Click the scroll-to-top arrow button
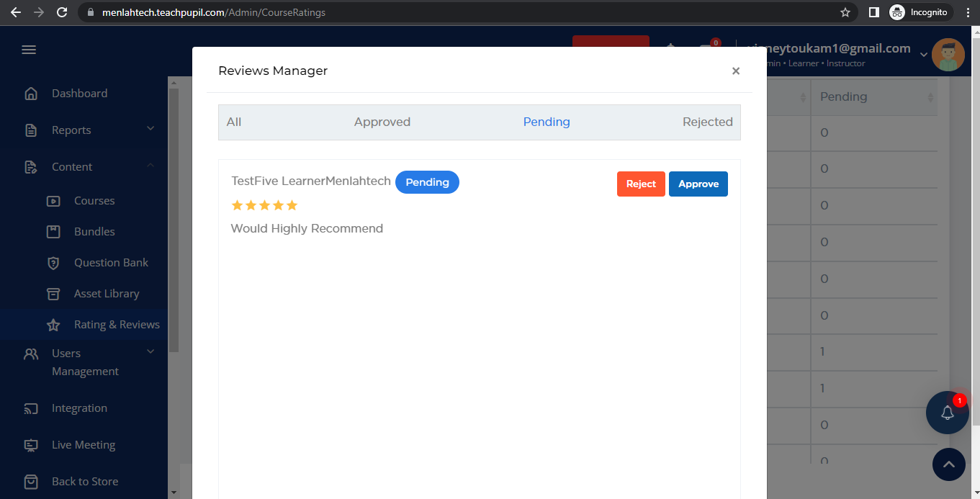The width and height of the screenshot is (980, 499). [948, 464]
